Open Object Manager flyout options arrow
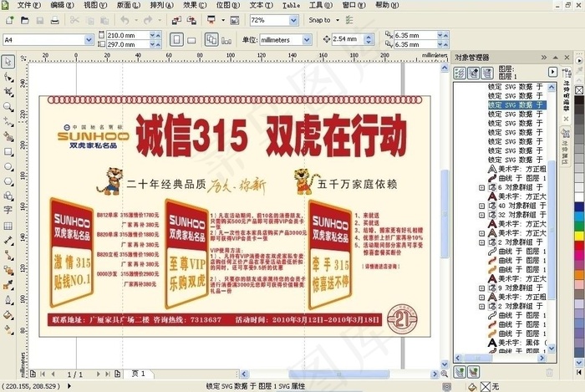The image size is (585, 392). [x=552, y=72]
